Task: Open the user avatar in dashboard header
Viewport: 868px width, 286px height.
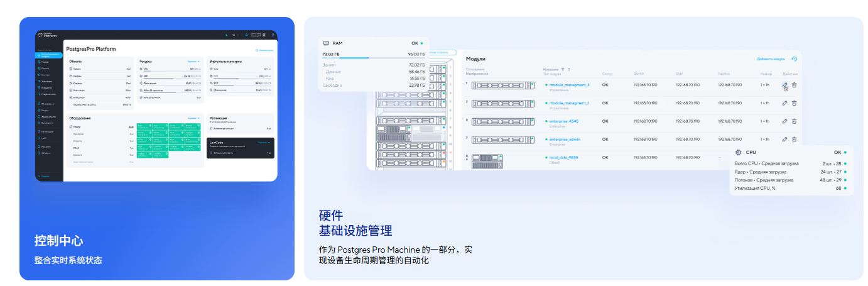Action: 264,35
